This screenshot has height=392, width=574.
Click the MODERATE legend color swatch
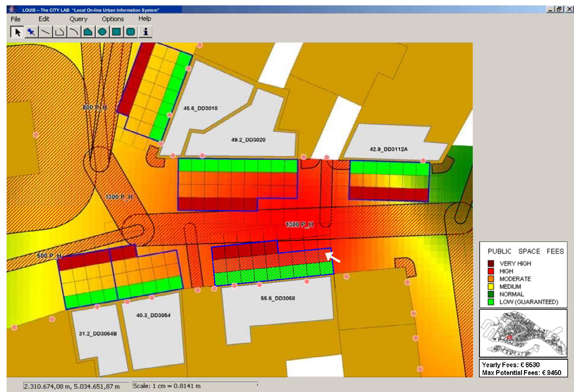(x=491, y=279)
